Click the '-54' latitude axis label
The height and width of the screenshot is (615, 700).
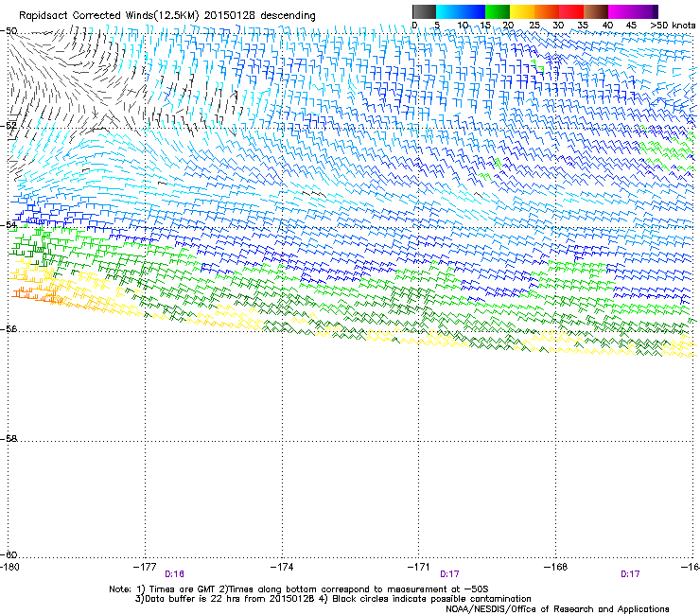9,224
